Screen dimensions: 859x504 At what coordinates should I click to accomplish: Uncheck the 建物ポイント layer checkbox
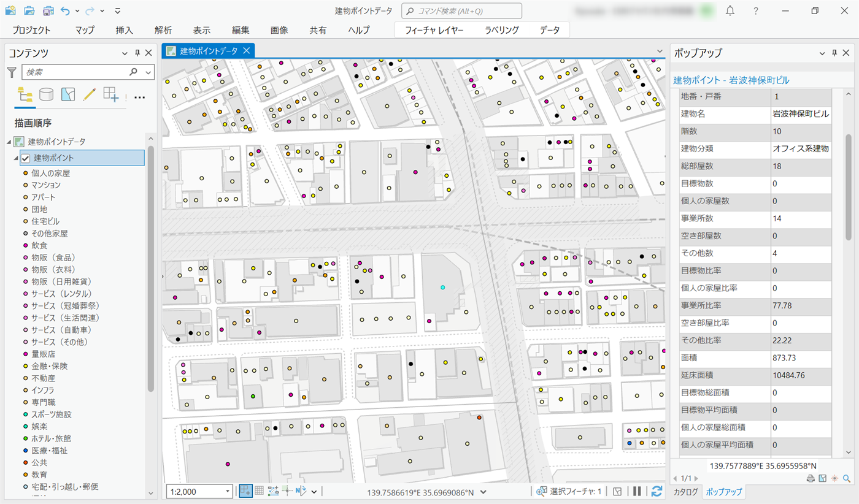pyautogui.click(x=26, y=158)
